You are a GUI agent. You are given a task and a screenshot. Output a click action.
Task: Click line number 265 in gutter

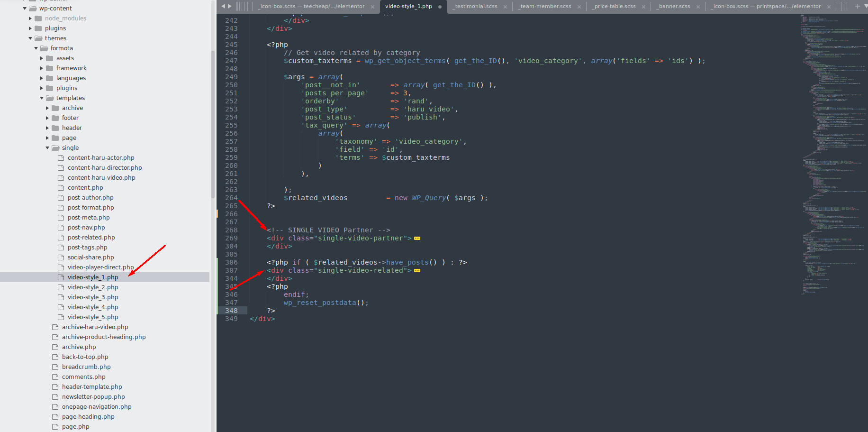point(231,206)
